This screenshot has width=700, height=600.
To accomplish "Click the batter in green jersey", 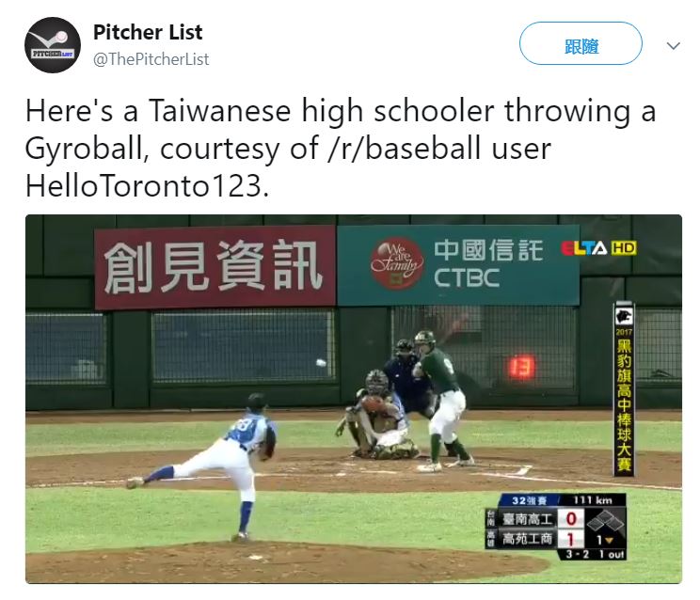I will click(x=442, y=400).
